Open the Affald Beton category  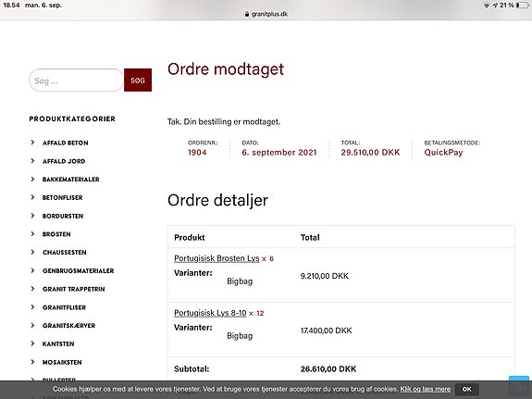[65, 143]
